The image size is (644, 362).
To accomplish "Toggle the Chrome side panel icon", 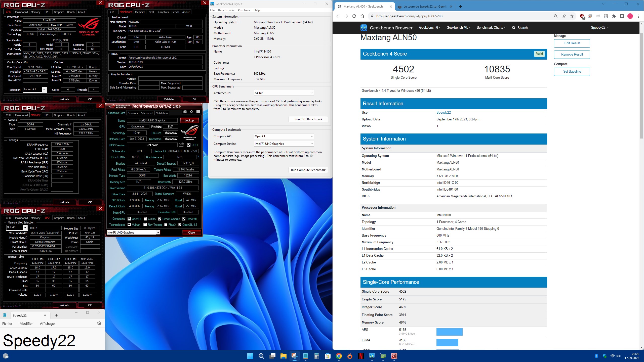I will [x=622, y=16].
